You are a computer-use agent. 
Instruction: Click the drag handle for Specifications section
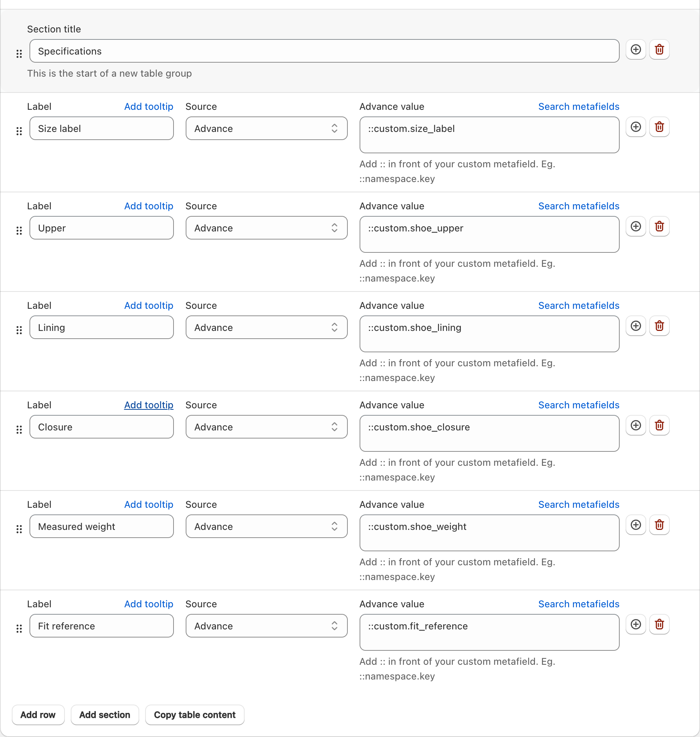19,54
